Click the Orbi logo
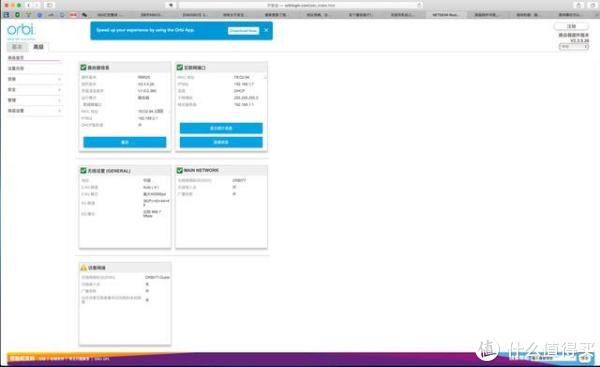The width and height of the screenshot is (600, 367). click(x=21, y=30)
